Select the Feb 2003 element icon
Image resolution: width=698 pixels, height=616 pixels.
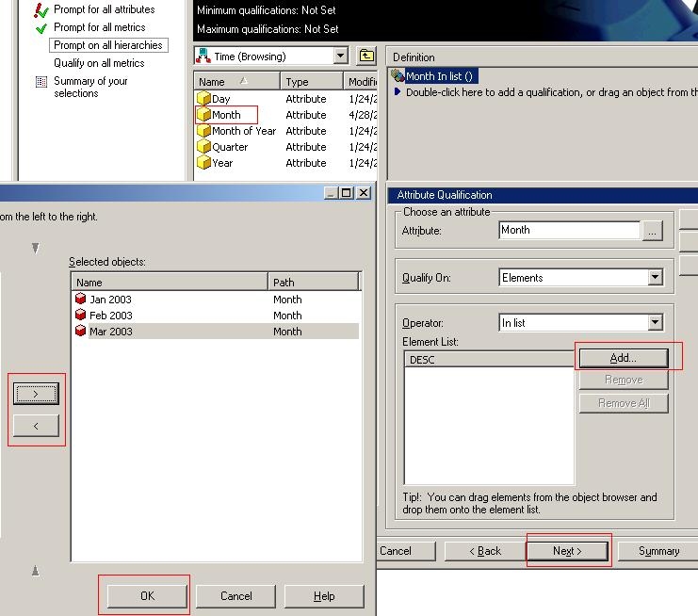point(80,316)
